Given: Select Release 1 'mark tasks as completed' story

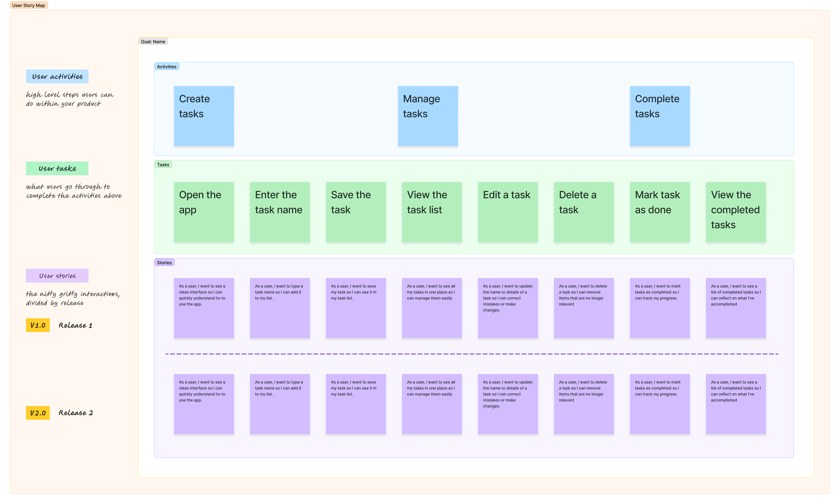Looking at the screenshot, I should click(x=660, y=308).
